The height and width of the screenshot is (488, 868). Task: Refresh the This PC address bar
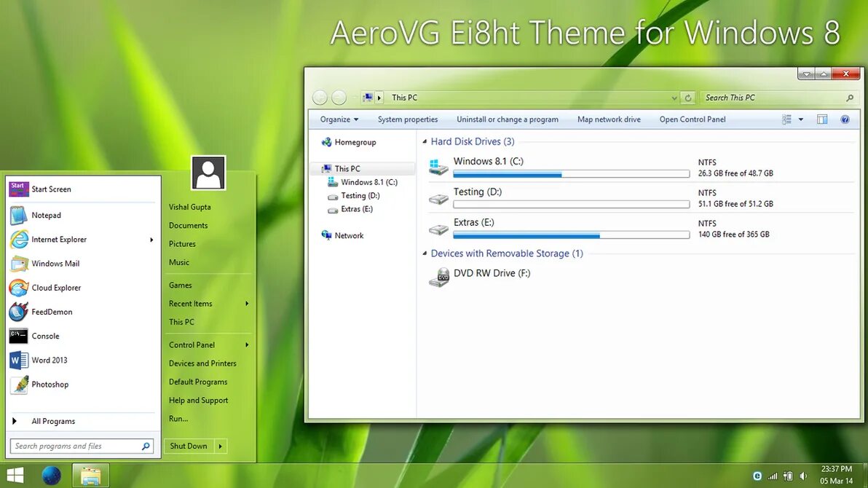(x=687, y=98)
